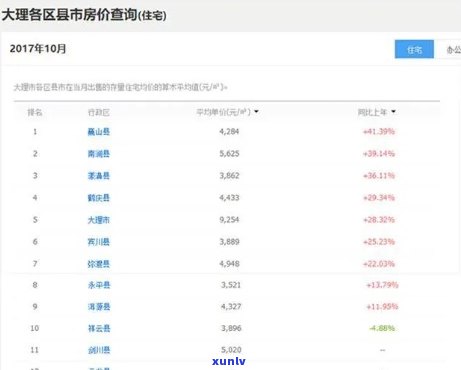Click the +13.79% change value

click(382, 285)
